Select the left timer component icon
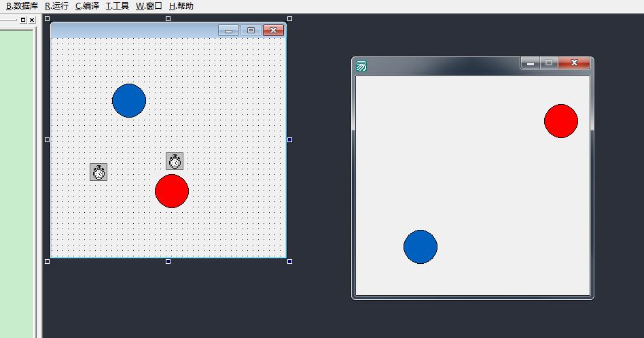The width and height of the screenshot is (644, 338). coord(99,172)
